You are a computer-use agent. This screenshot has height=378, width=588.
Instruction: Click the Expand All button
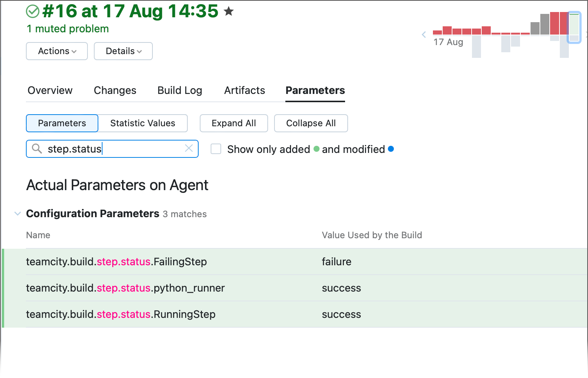[234, 123]
